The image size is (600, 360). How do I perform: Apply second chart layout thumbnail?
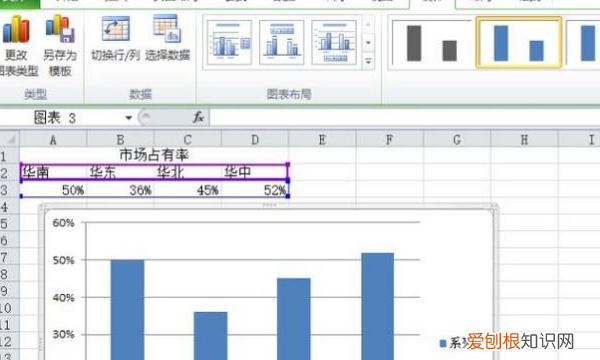(282, 42)
